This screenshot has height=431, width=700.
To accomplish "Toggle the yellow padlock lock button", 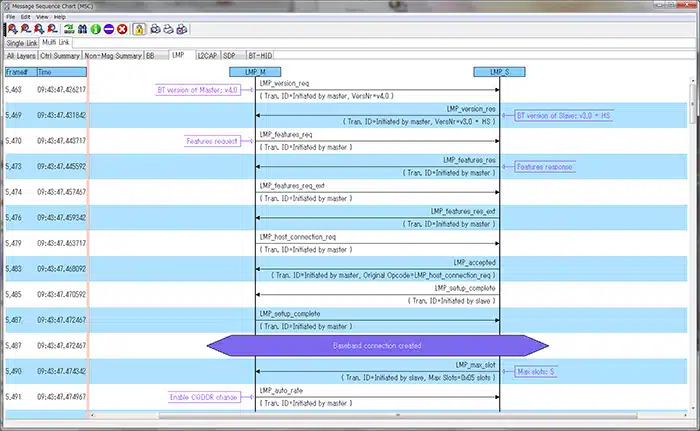I will [139, 30].
